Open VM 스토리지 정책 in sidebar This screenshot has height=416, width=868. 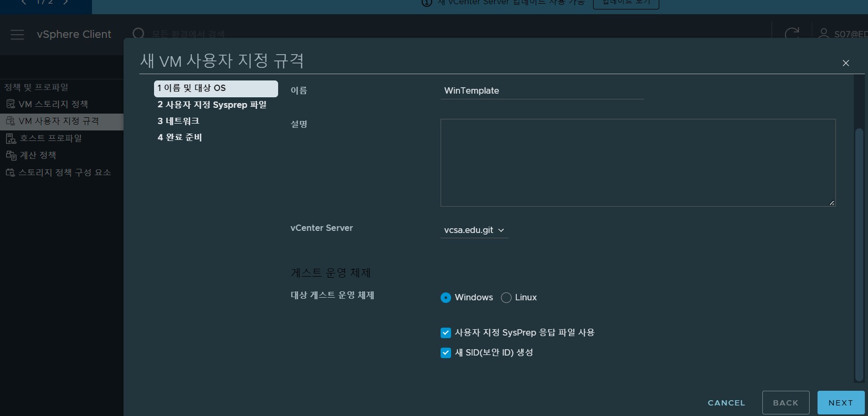(53, 104)
